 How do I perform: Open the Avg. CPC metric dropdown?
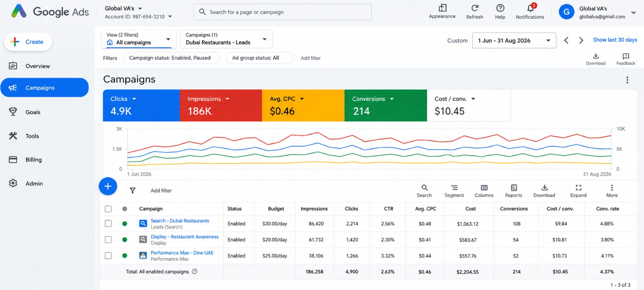tap(302, 99)
